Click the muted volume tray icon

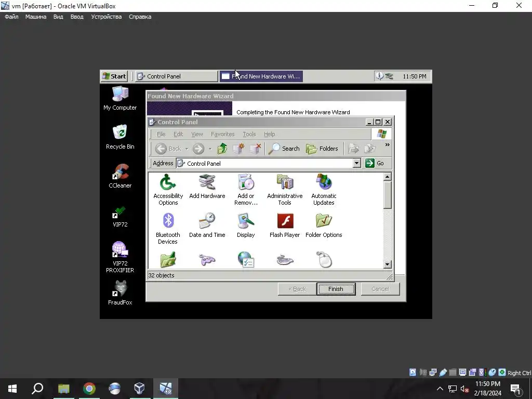tap(464, 389)
